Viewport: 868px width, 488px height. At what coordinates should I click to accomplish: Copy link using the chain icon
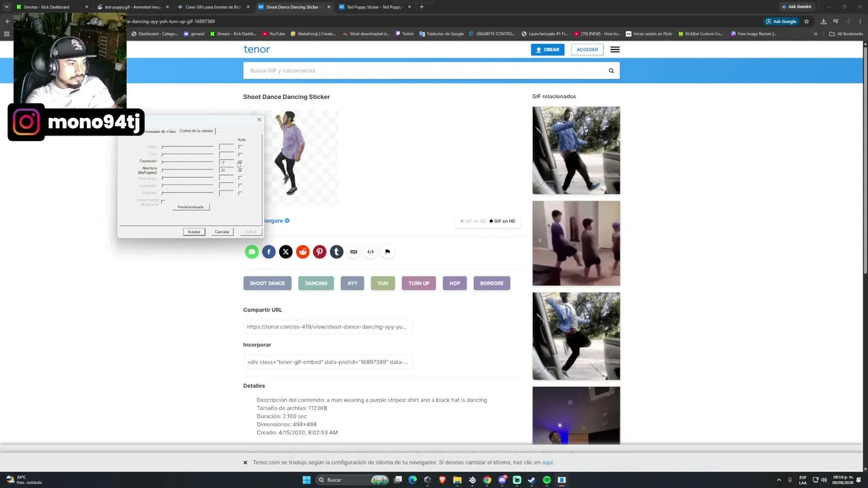click(x=353, y=252)
